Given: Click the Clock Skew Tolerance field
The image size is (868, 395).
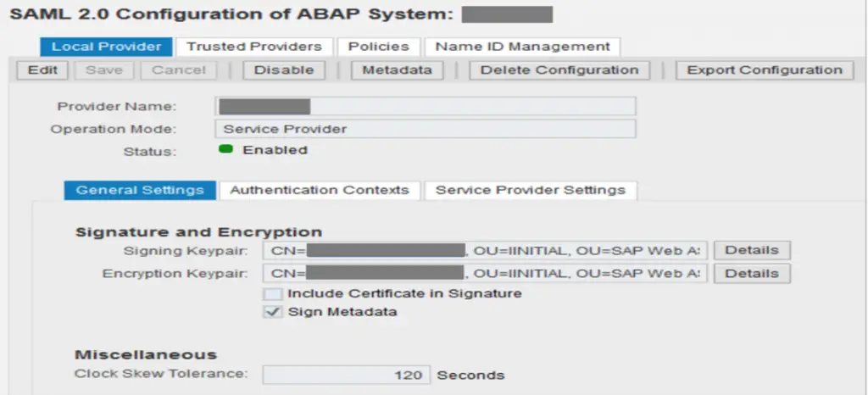Looking at the screenshot, I should pyautogui.click(x=346, y=376).
